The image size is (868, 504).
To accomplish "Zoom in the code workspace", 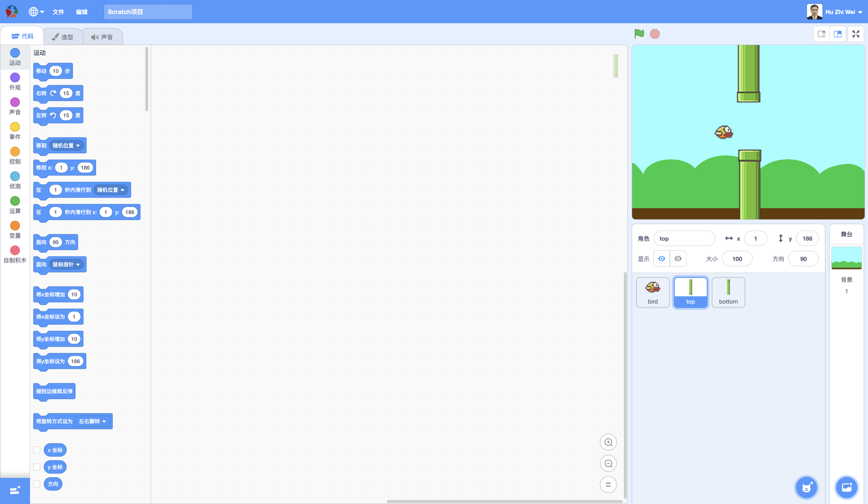I will 608,442.
